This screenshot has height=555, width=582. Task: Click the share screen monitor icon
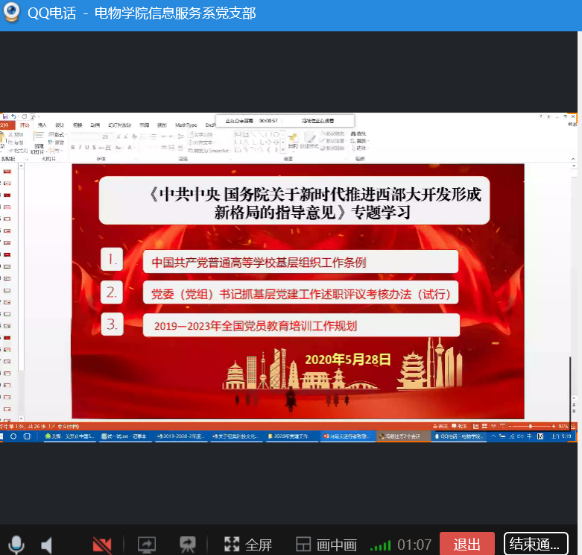pyautogui.click(x=147, y=545)
